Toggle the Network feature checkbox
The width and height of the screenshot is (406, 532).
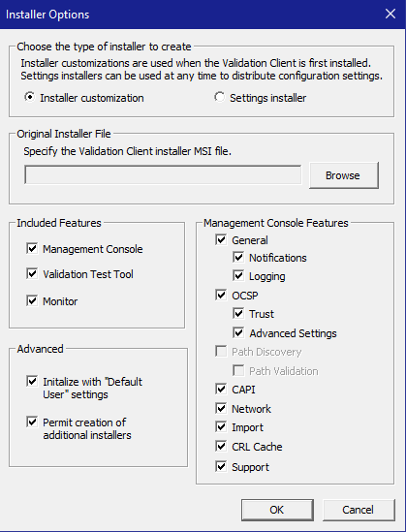tap(221, 408)
